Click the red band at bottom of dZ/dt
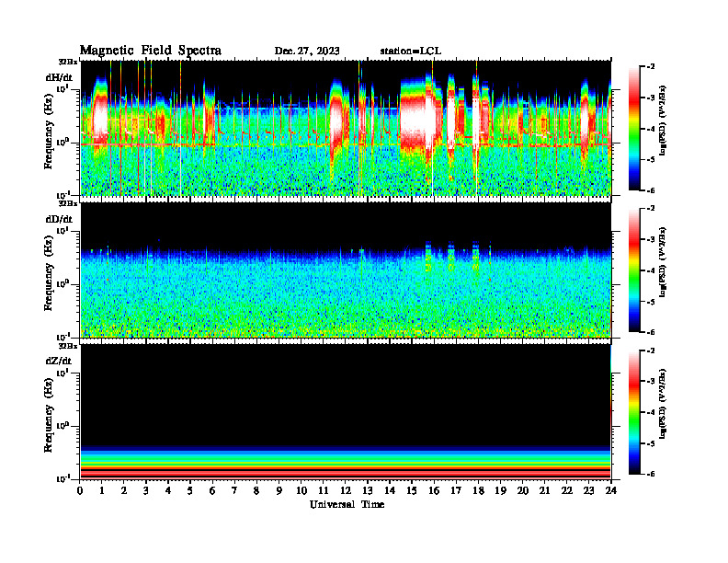 tap(346, 473)
